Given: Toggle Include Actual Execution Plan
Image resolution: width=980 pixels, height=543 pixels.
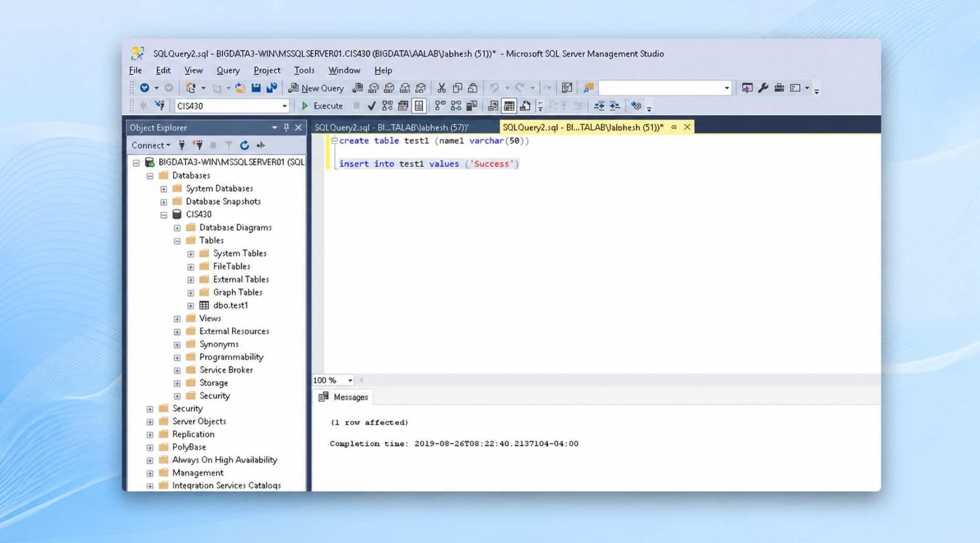Looking at the screenshot, I should pos(440,106).
